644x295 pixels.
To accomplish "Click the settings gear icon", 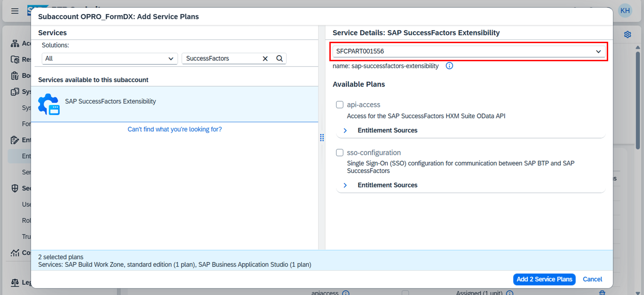I will [627, 34].
